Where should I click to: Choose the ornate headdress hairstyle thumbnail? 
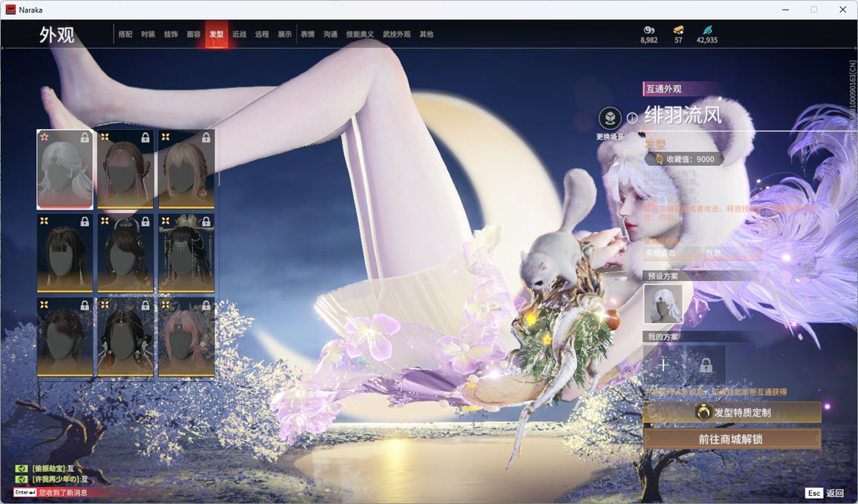(186, 253)
